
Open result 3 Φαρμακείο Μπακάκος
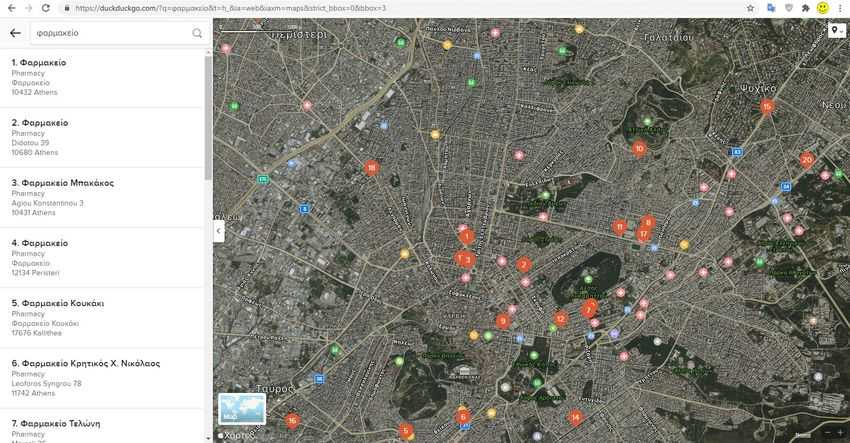point(102,197)
